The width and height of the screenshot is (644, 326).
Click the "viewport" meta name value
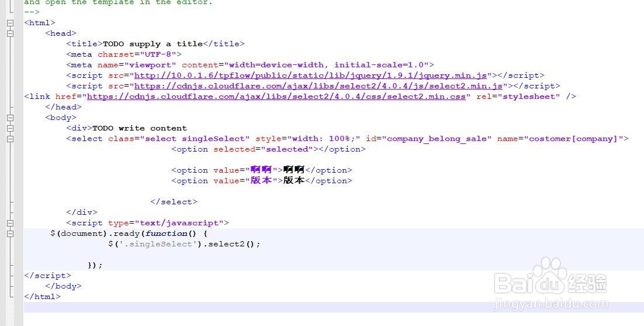(x=150, y=65)
